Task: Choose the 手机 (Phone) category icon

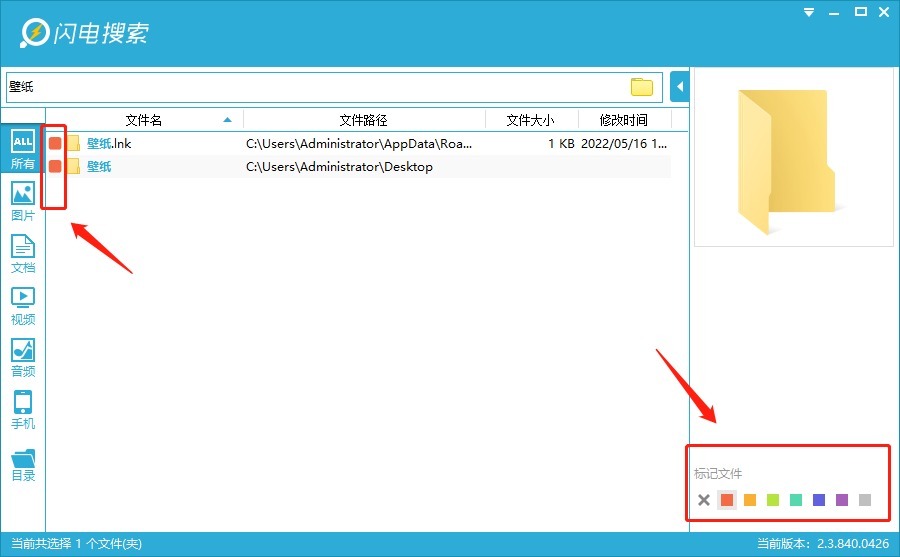Action: pyautogui.click(x=22, y=409)
